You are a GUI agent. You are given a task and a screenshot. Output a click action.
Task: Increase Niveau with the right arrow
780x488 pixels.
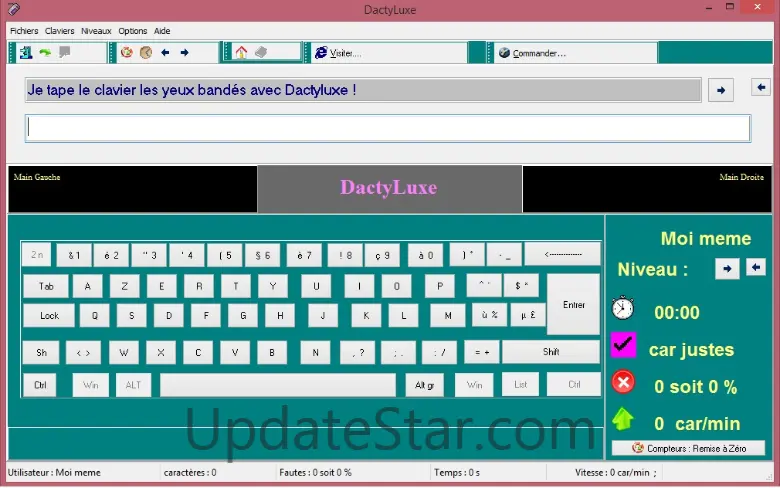727,269
